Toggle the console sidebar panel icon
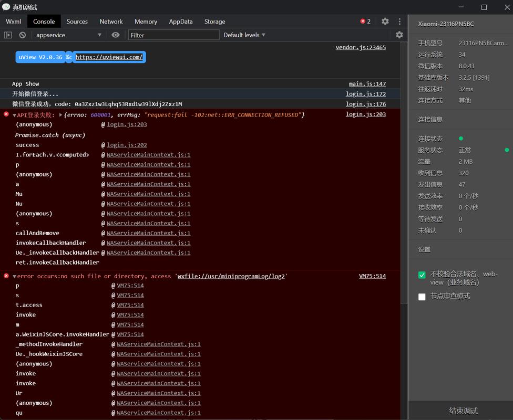513x420 pixels. coord(8,35)
